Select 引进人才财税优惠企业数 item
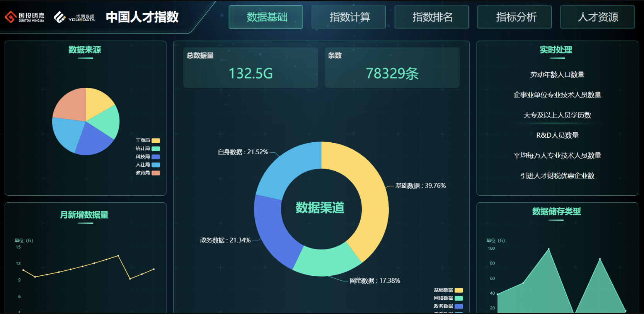 coord(557,176)
